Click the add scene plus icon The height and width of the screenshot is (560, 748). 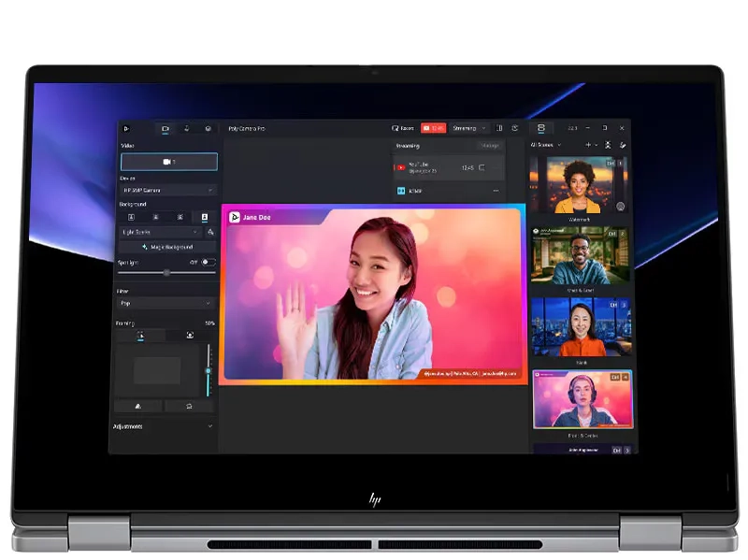click(x=588, y=145)
